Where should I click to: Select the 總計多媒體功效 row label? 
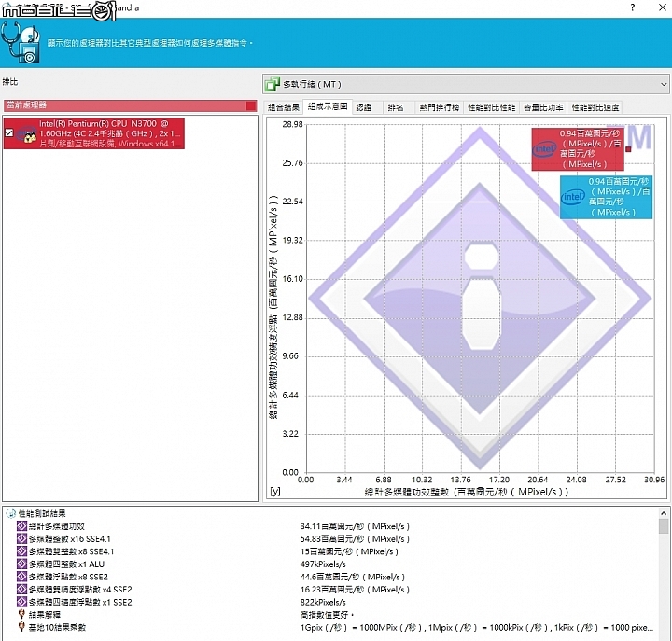pyautogui.click(x=57, y=525)
